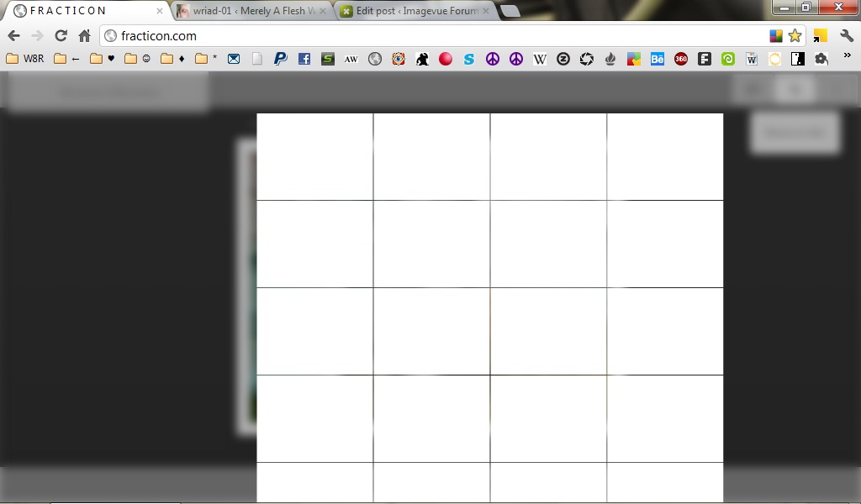Open the Behance Bē bookmark

click(658, 59)
